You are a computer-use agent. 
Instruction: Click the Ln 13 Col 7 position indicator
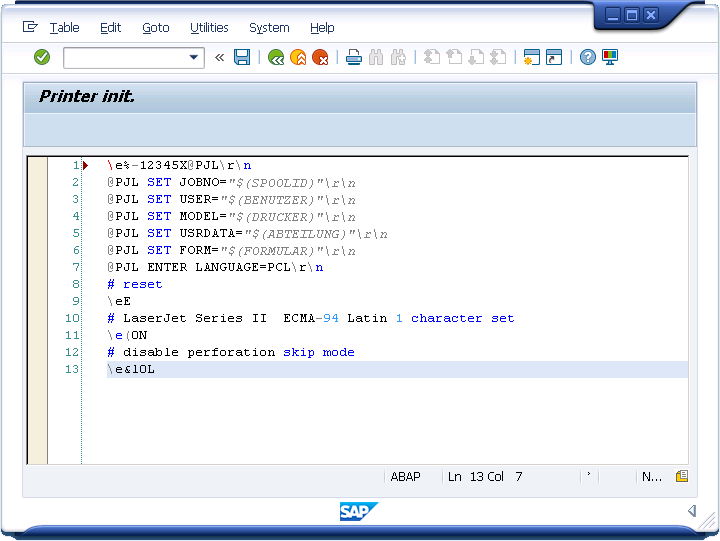(x=485, y=477)
